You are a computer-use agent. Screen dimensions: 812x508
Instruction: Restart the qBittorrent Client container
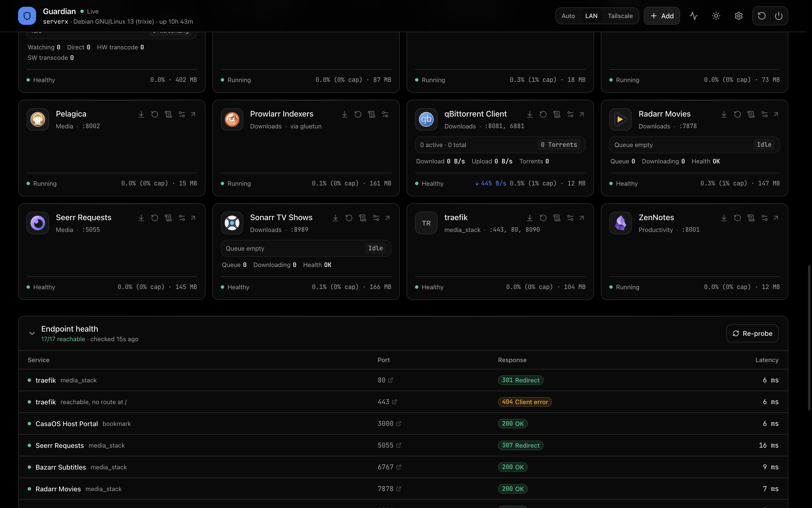point(543,115)
